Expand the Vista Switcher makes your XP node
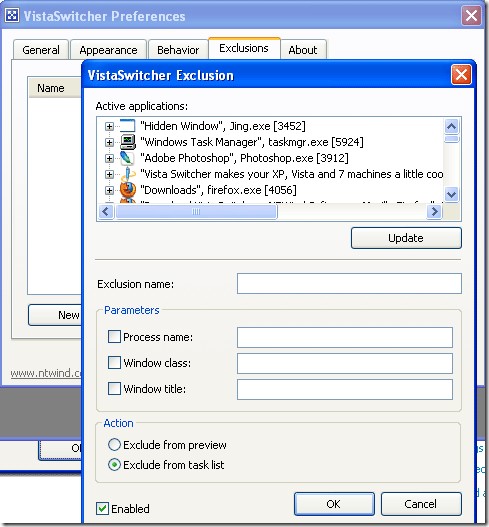Screen dimensions: 489x527 (x=109, y=174)
